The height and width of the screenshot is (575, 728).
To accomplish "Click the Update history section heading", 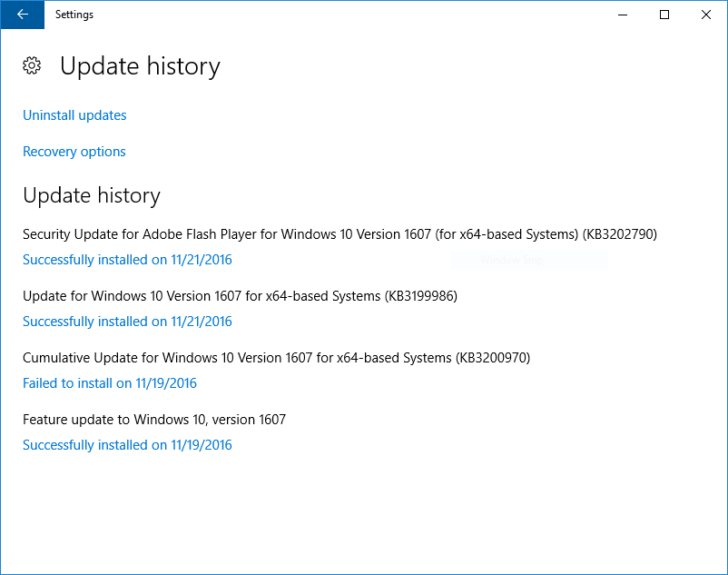I will [92, 195].
